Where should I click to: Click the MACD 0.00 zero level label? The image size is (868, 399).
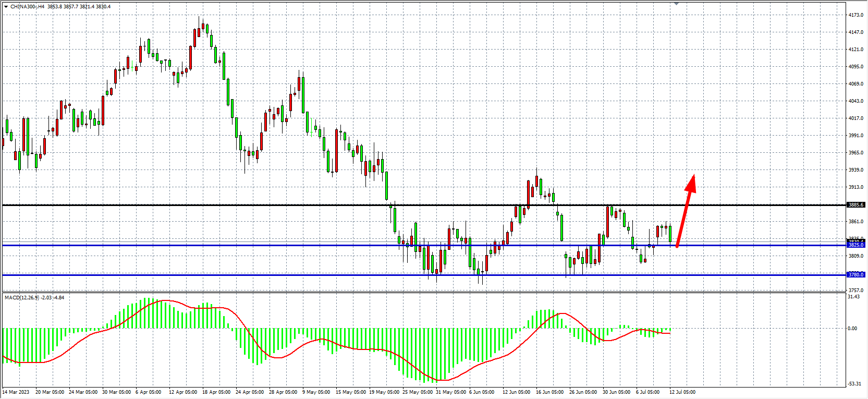coord(852,328)
